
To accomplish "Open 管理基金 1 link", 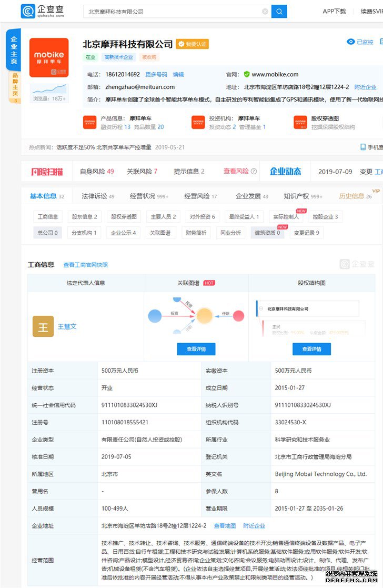I will (253, 127).
